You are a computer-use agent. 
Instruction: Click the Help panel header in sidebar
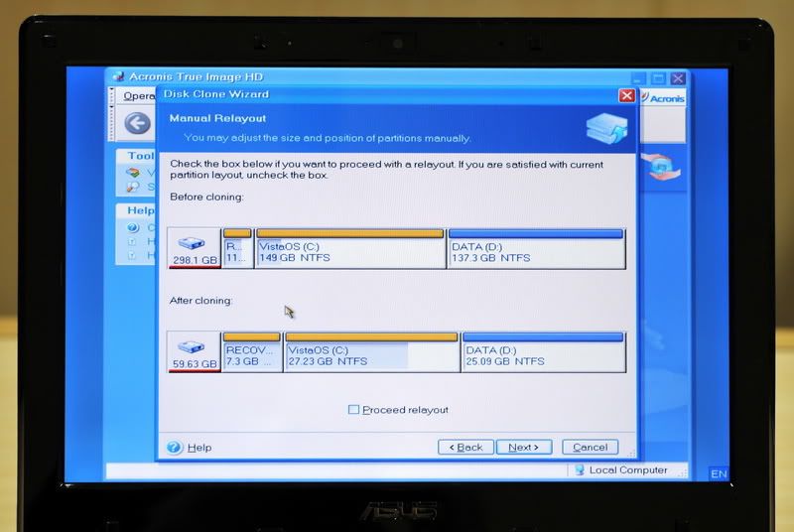click(x=137, y=210)
